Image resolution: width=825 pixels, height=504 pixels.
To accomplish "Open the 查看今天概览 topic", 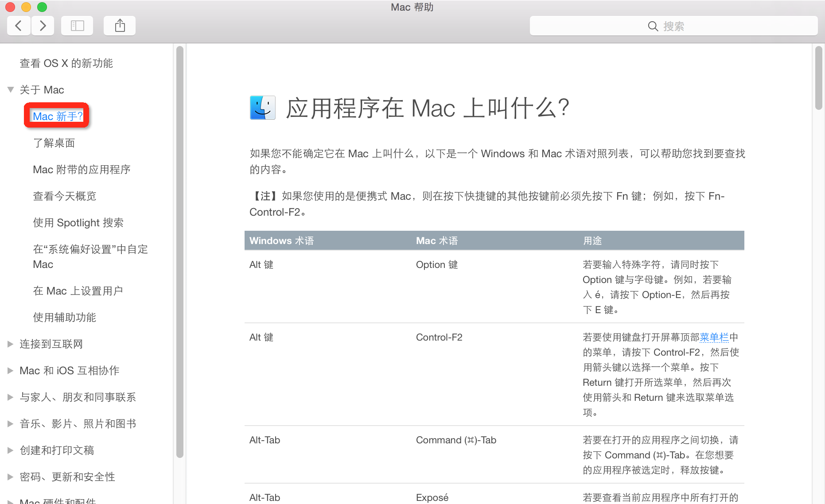I will [64, 196].
